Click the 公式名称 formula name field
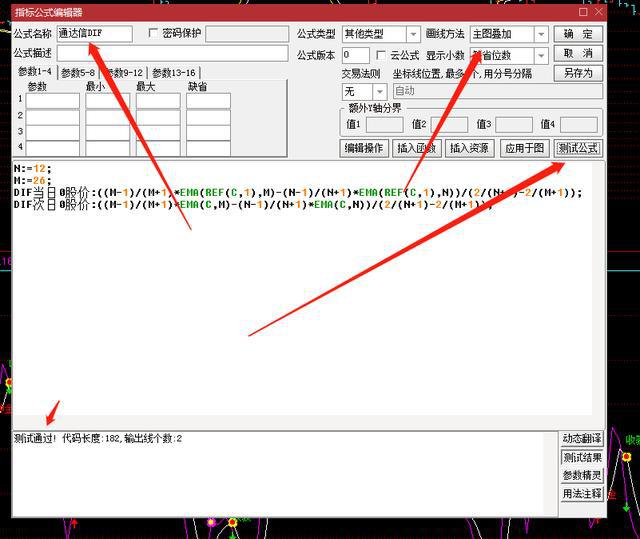Screen dimensions: 640x539 pyautogui.click(x=94, y=34)
